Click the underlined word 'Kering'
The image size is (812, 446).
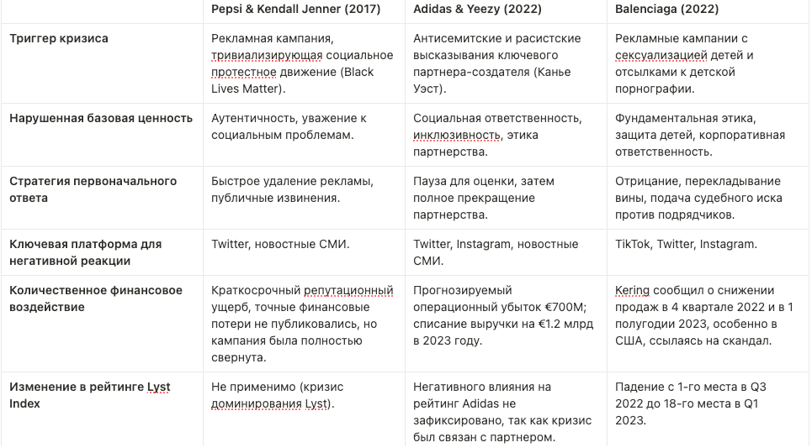point(632,291)
